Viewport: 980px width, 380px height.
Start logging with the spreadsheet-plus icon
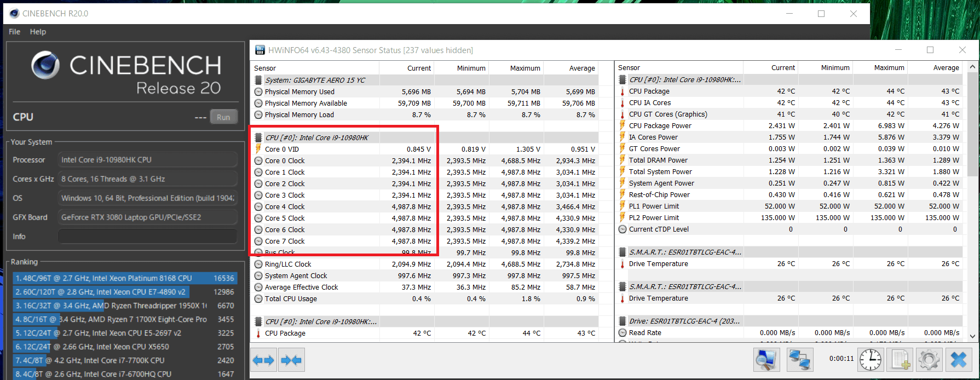(x=900, y=360)
